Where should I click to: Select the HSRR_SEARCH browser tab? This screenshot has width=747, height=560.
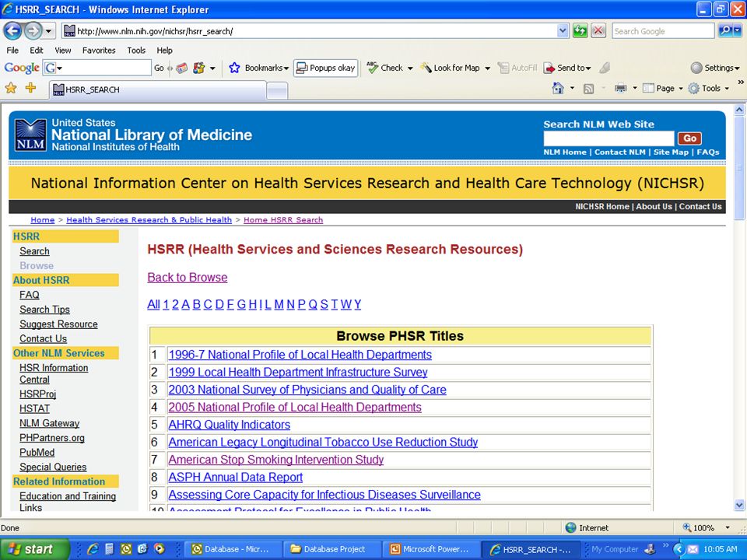coord(157,89)
